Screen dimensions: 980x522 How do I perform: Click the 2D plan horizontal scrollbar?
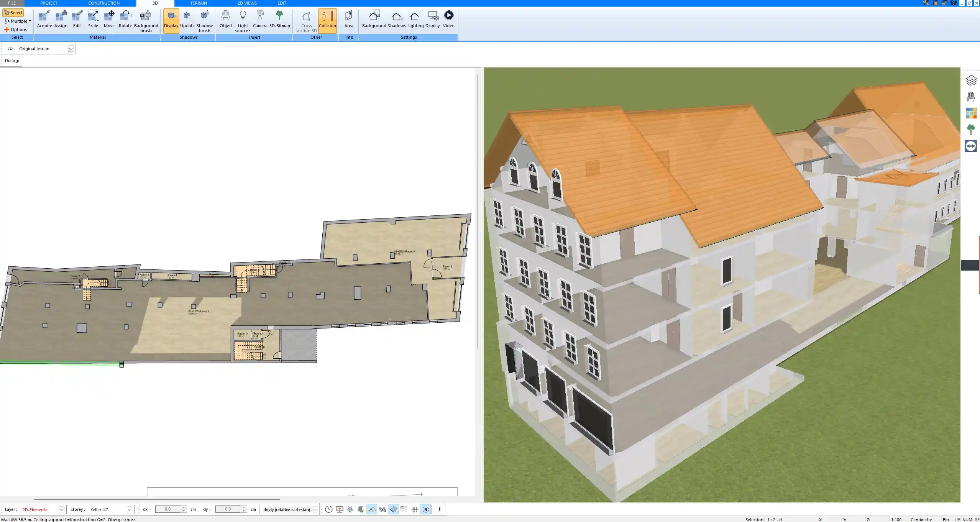click(157, 499)
